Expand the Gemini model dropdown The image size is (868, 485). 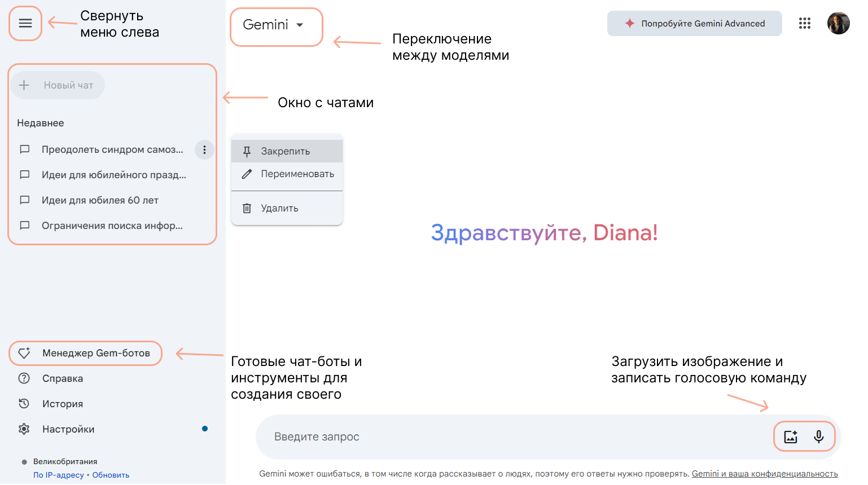tap(274, 25)
